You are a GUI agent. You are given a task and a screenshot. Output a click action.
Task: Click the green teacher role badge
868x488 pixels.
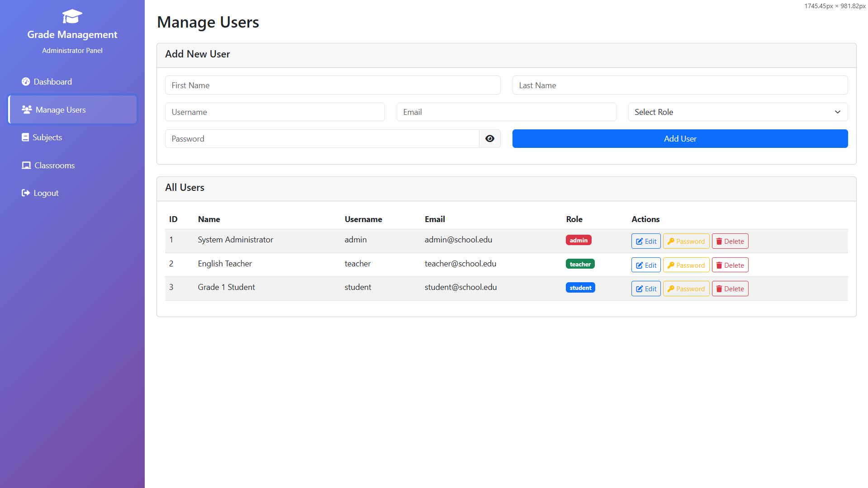tap(580, 264)
